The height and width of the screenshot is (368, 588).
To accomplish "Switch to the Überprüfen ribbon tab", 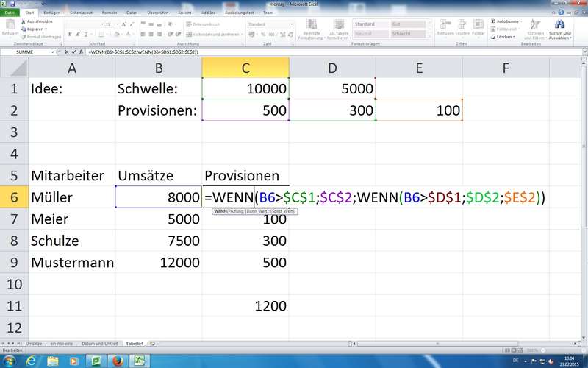I will (x=158, y=13).
